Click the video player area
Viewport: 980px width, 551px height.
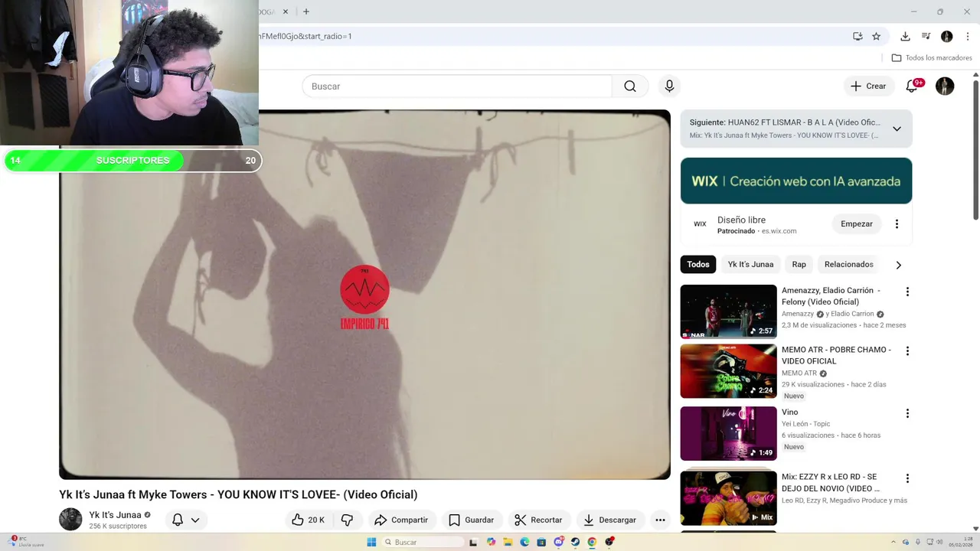[x=364, y=295]
